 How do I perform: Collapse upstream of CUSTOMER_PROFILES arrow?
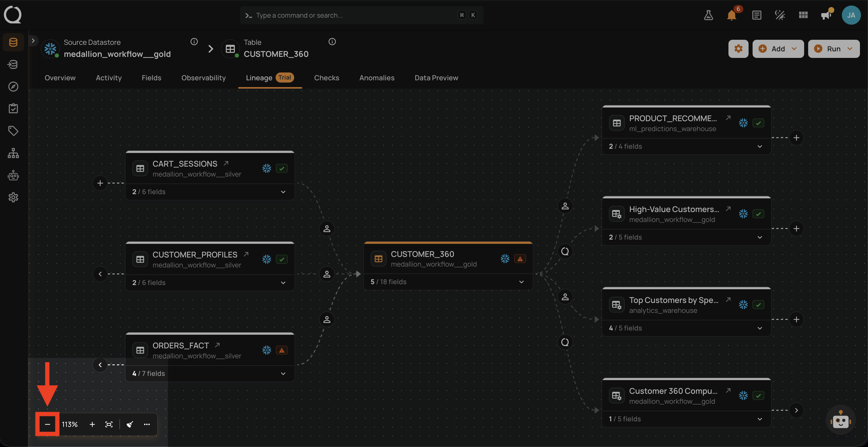click(x=100, y=274)
